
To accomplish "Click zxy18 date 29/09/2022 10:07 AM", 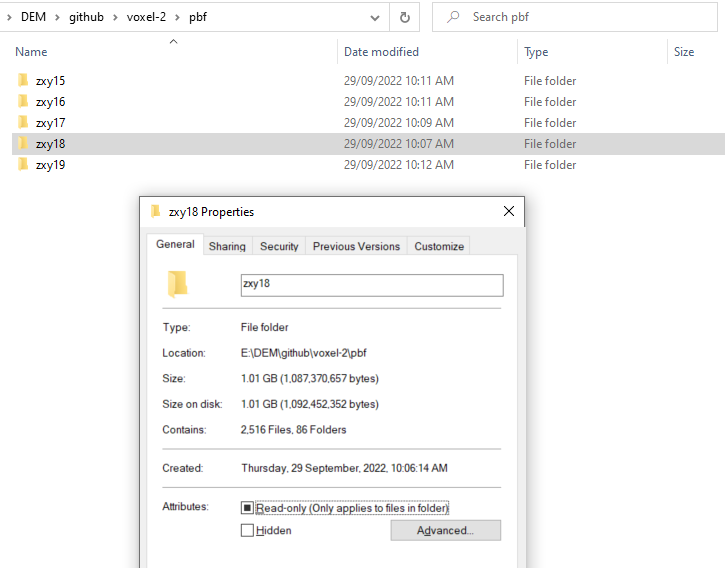I will click(399, 143).
